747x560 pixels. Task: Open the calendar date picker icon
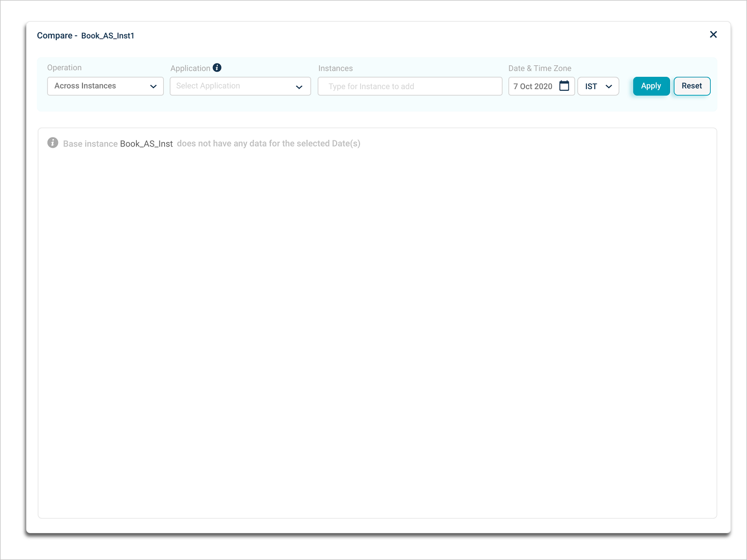(x=564, y=86)
